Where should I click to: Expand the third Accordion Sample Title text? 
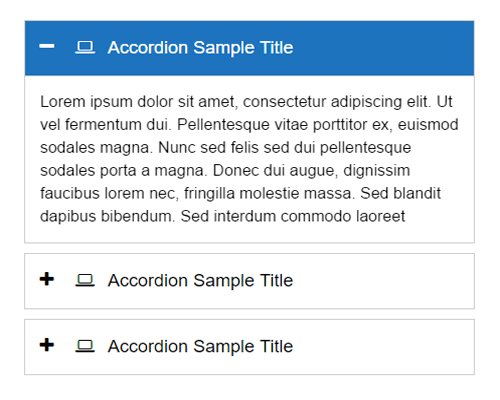pos(200,346)
